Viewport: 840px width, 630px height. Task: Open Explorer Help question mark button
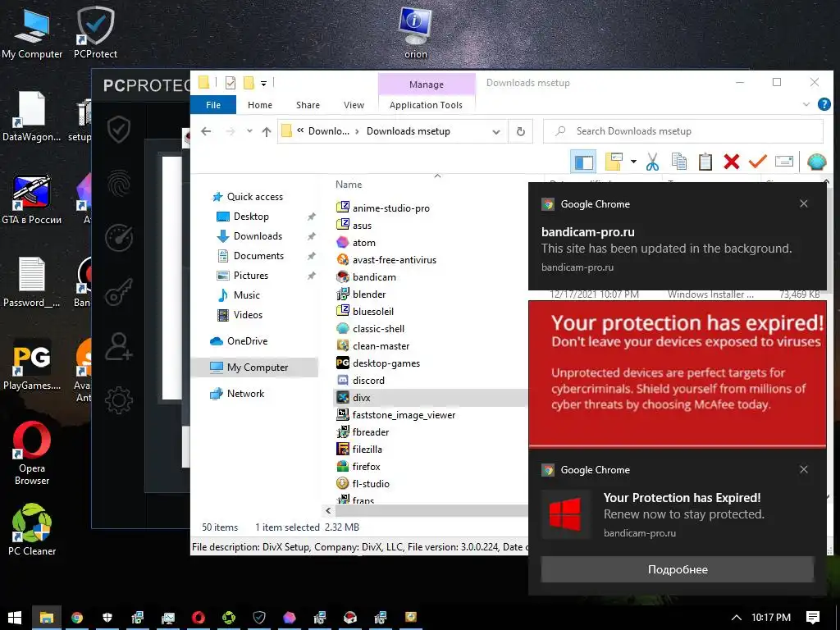[824, 104]
